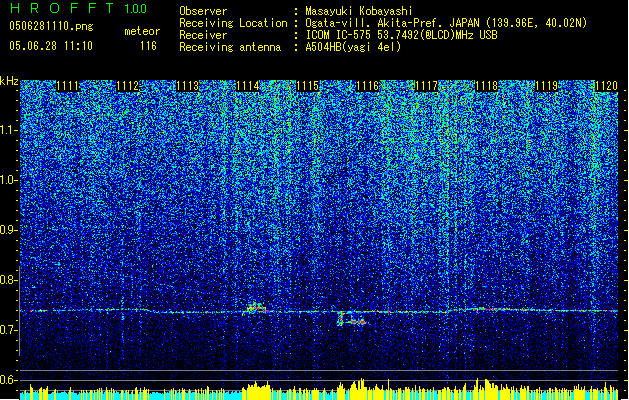This screenshot has height=400, width=629.
Task: Click the 0.9 frequency axis label
Action: [x=9, y=230]
